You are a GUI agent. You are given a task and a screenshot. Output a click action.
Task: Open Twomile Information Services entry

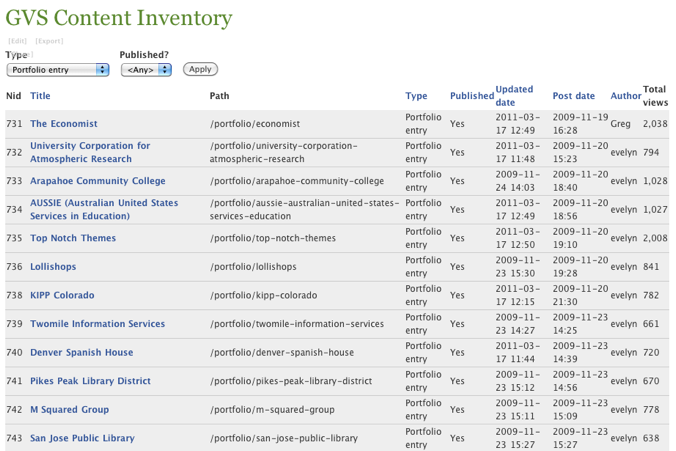coord(97,324)
